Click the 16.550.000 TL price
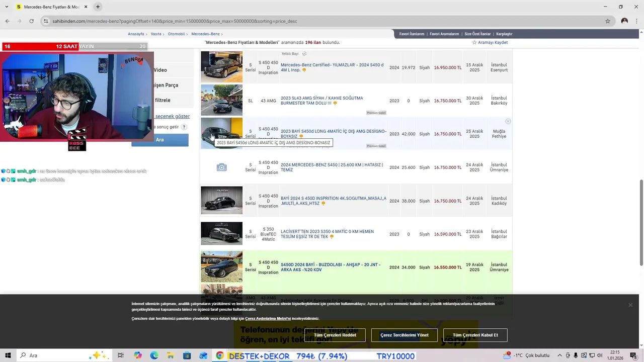 (448, 267)
